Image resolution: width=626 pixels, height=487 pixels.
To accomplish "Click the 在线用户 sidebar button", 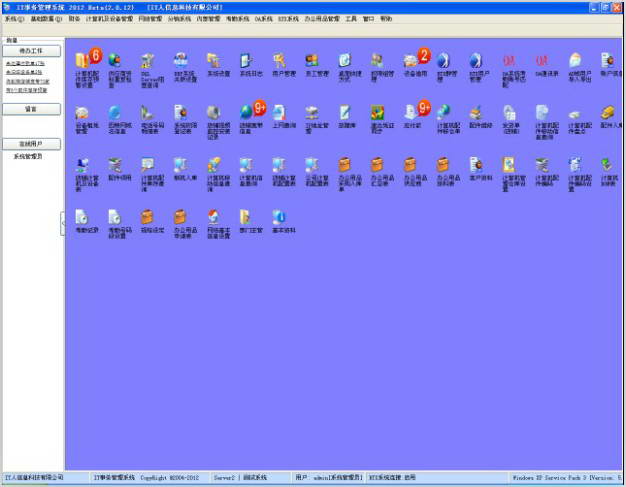I will point(32,144).
